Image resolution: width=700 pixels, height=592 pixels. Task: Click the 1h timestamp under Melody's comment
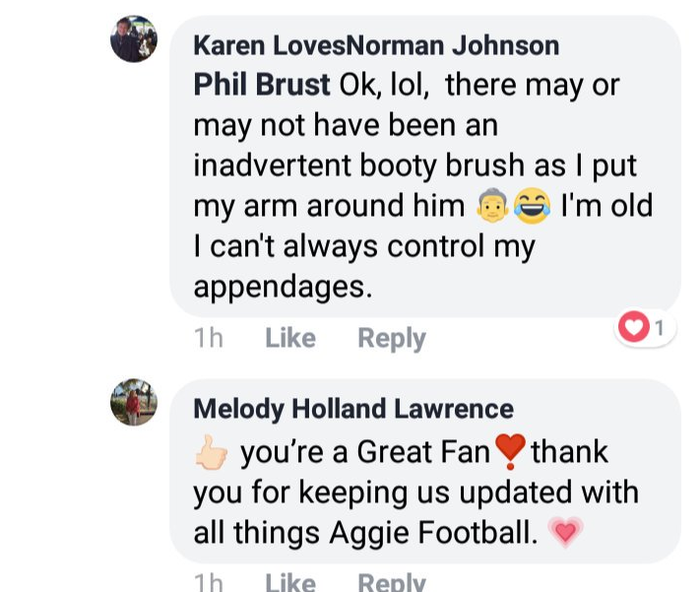point(208,582)
